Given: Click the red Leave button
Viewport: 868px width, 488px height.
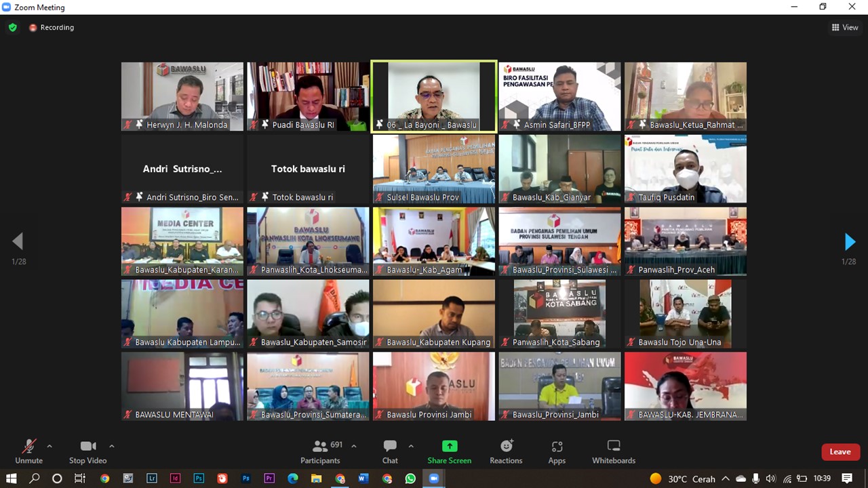Looking at the screenshot, I should 840,452.
